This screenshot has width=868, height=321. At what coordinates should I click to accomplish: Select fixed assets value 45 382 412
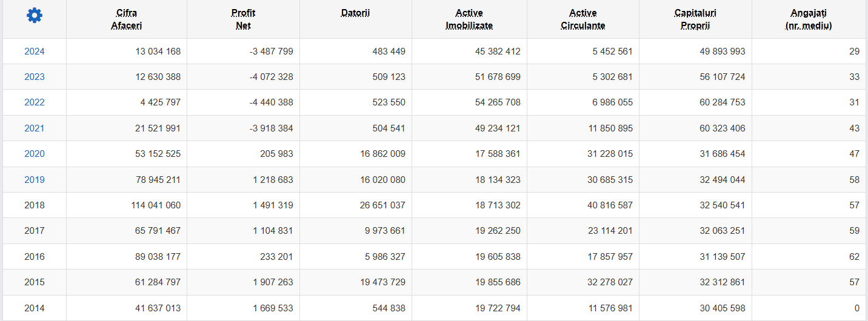coord(498,51)
